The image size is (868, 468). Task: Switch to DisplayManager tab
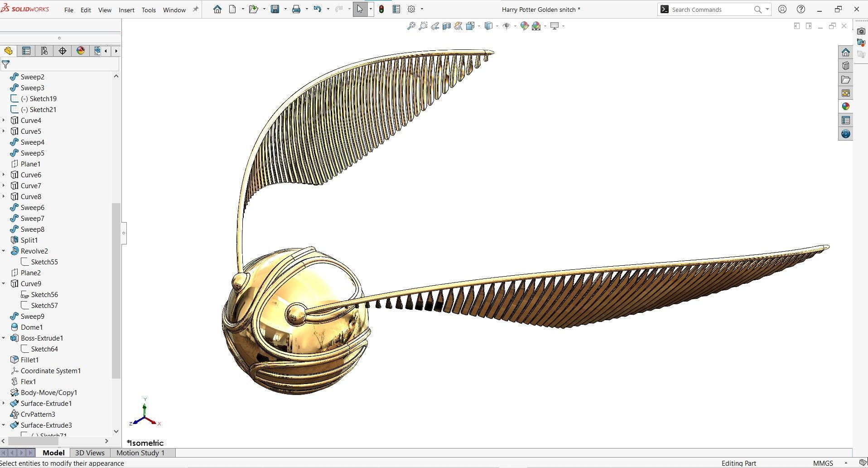(81, 51)
